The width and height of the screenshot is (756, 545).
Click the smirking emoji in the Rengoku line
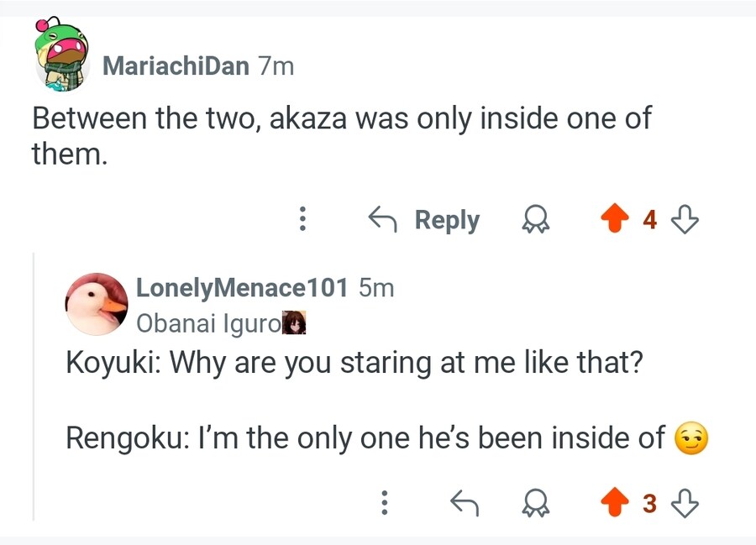pyautogui.click(x=692, y=438)
